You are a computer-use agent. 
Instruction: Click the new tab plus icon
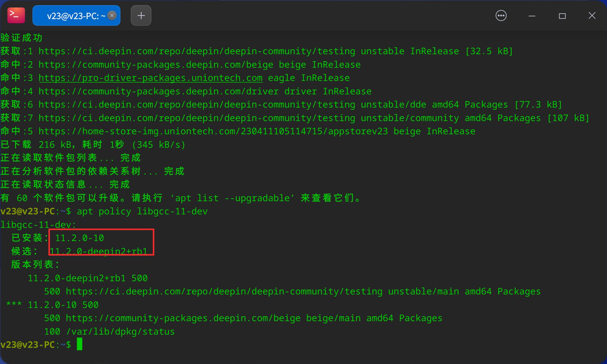click(x=141, y=15)
